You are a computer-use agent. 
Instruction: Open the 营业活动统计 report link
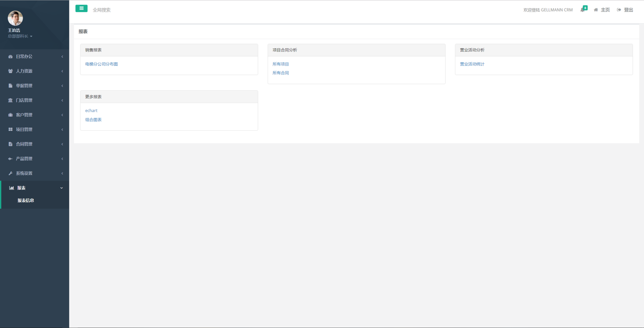click(x=472, y=64)
